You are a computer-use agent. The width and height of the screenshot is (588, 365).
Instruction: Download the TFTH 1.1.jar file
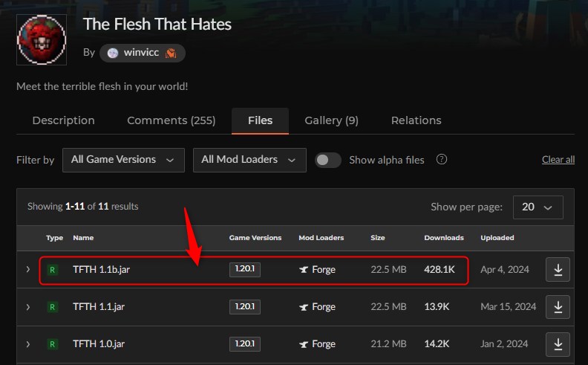pos(558,307)
